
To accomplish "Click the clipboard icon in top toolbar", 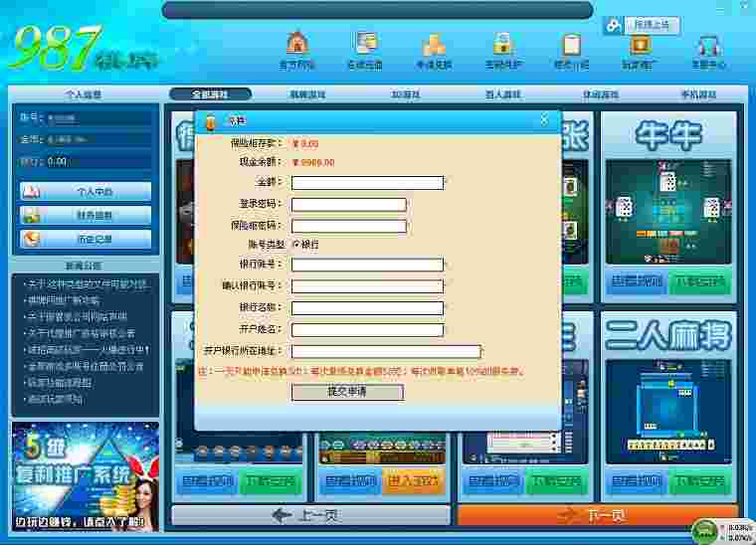I will [571, 45].
